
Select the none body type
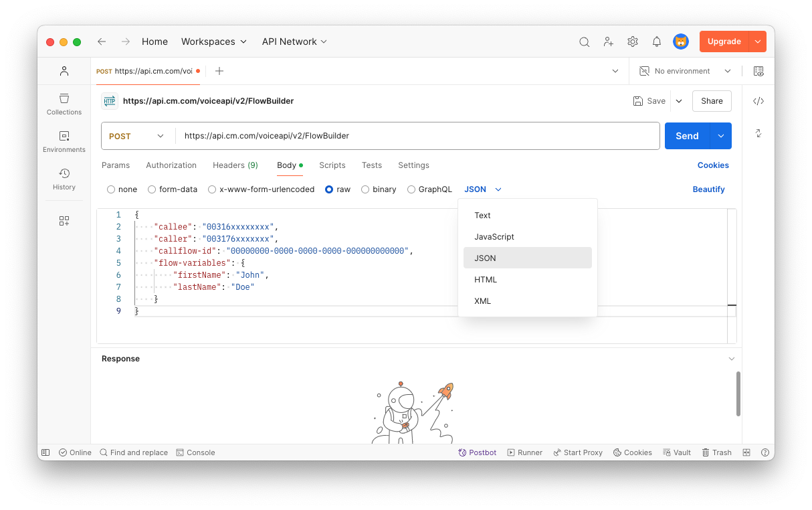111,189
